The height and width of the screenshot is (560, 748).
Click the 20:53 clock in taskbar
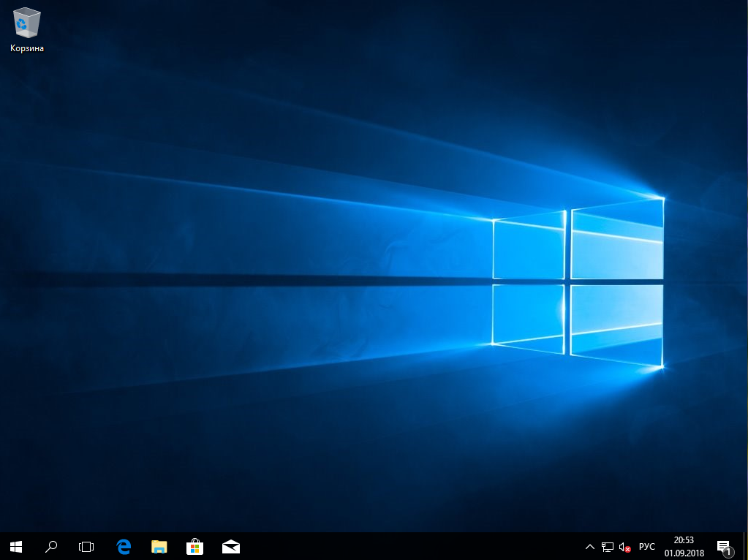(684, 540)
